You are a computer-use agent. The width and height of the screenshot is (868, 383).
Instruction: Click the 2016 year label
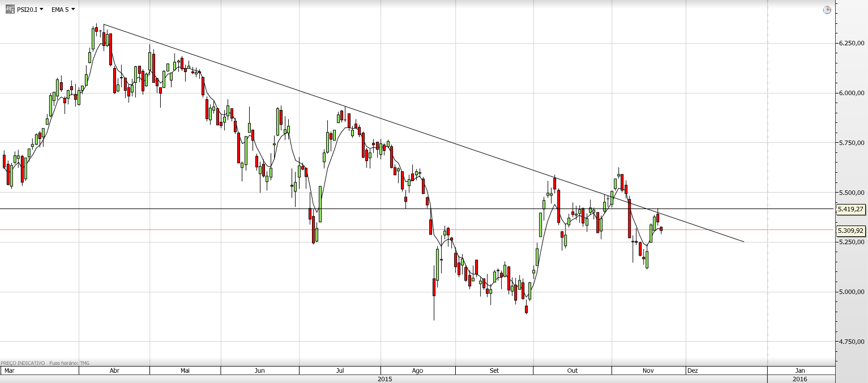point(800,379)
